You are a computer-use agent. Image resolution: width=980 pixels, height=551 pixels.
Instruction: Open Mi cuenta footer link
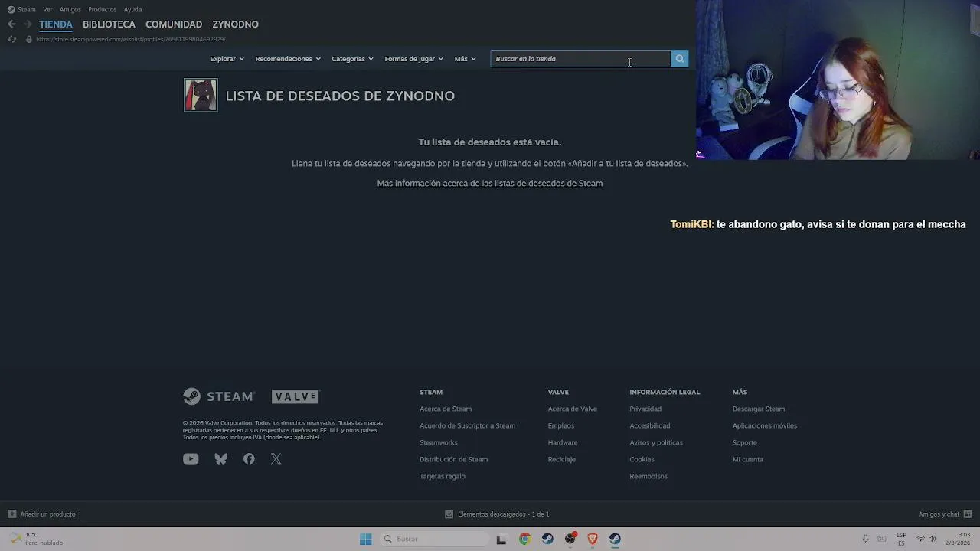(748, 459)
